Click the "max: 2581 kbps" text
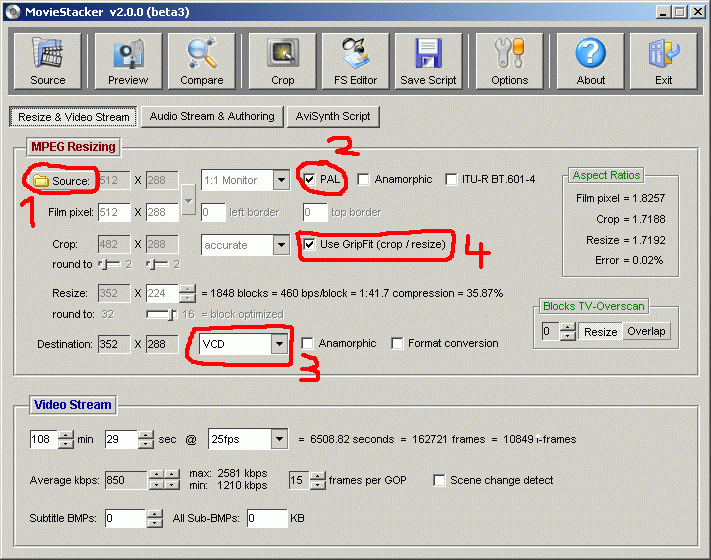This screenshot has width=711, height=560. tap(228, 473)
